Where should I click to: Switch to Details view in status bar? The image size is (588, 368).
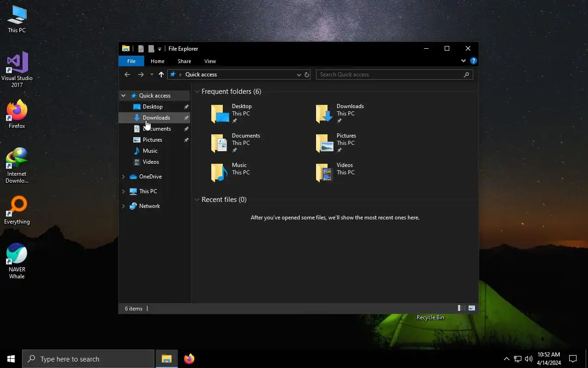(462, 308)
